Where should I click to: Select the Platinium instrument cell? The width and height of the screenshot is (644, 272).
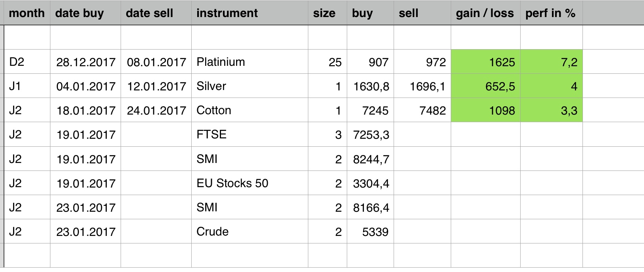[221, 62]
